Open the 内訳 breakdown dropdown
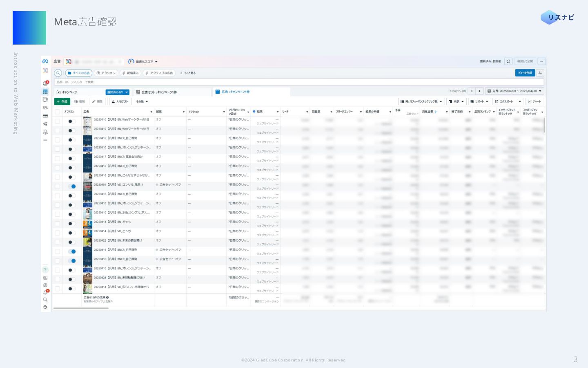Screen dimensions: 588x368 click(456, 101)
